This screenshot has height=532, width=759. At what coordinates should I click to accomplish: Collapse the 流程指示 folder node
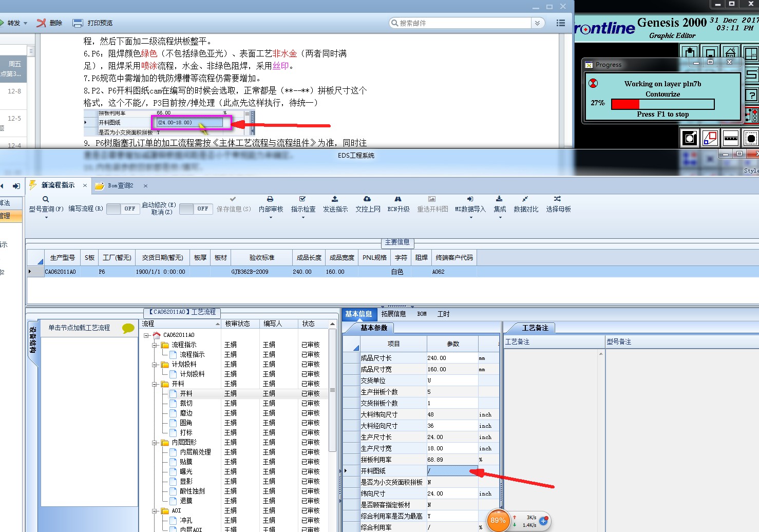tap(155, 345)
